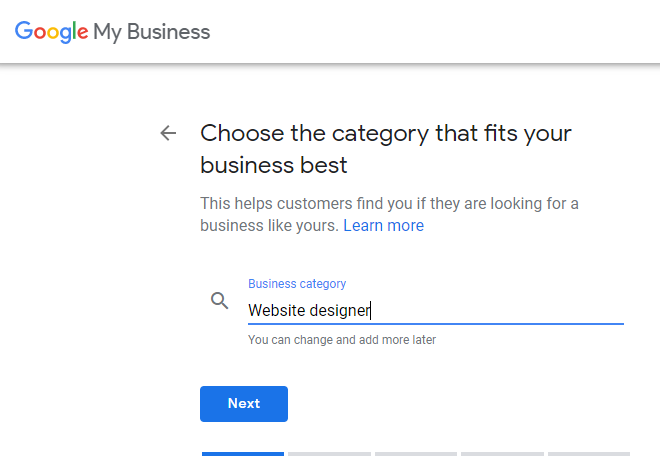
Task: Click the 'My Business' header wordmark
Action: [x=152, y=32]
